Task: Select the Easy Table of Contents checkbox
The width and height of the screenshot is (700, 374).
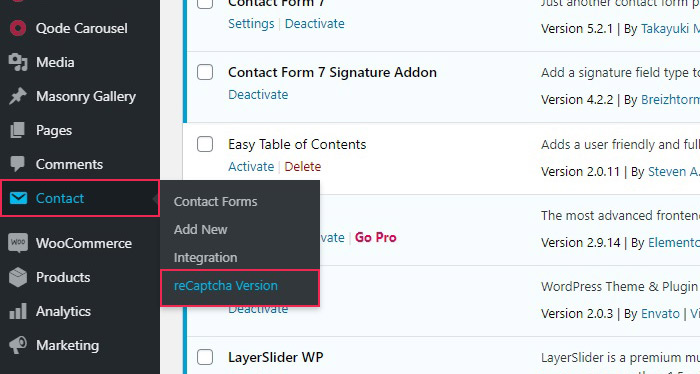Action: [x=205, y=144]
